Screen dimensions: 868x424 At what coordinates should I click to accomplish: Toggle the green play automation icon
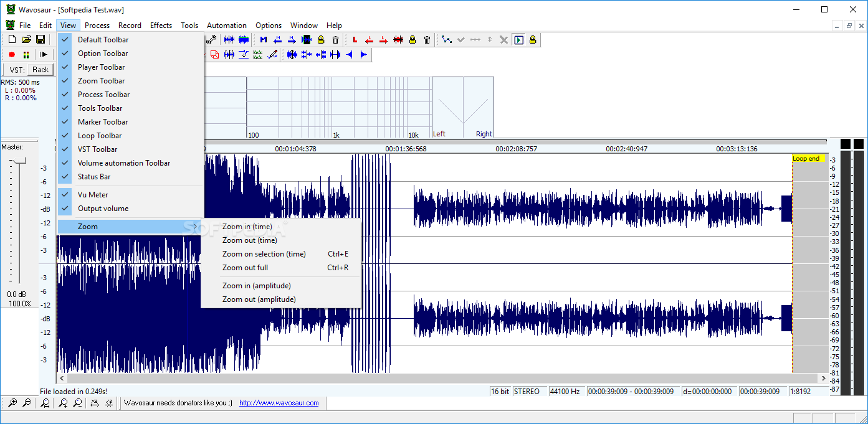tap(518, 39)
